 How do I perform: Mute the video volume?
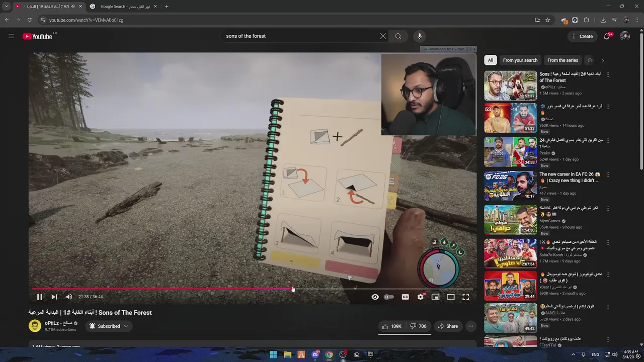(x=69, y=297)
